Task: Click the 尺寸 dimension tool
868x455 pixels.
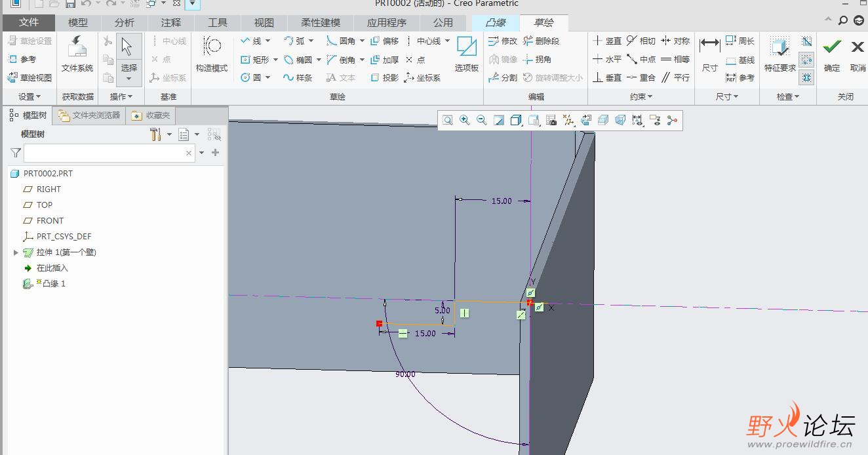Action: 709,54
